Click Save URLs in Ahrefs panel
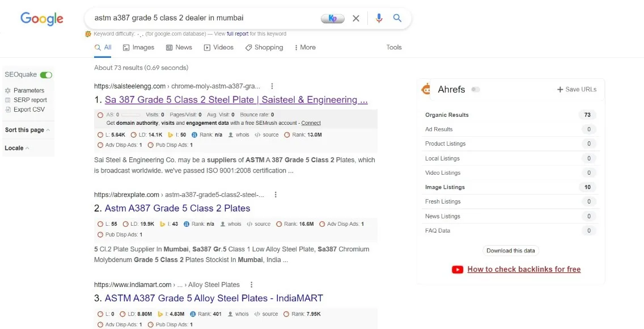Viewport: 644px width, 329px height. [x=577, y=89]
